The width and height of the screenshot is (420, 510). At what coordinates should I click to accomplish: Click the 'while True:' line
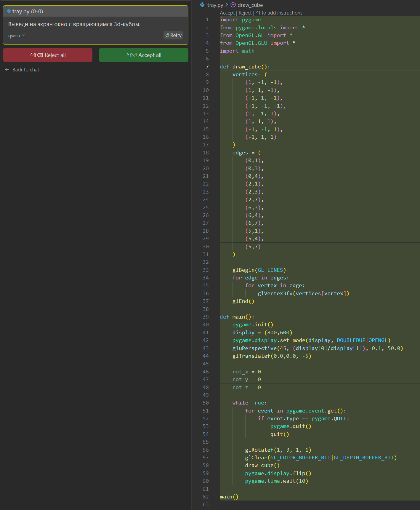249,403
